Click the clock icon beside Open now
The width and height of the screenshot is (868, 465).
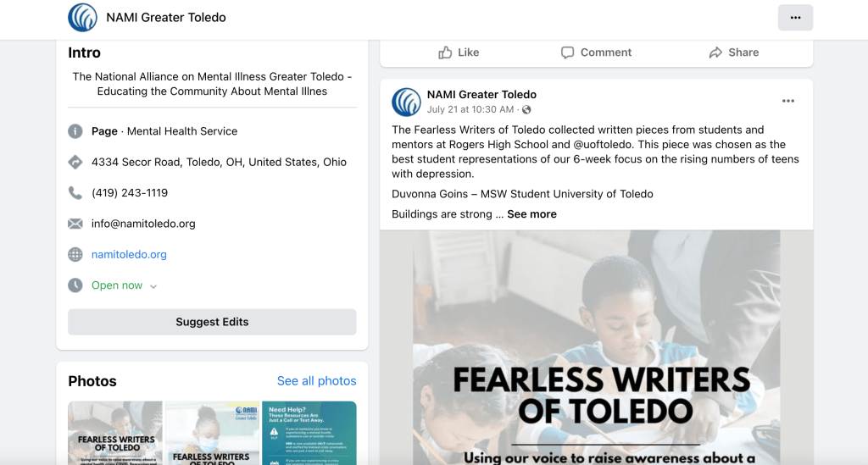click(75, 285)
